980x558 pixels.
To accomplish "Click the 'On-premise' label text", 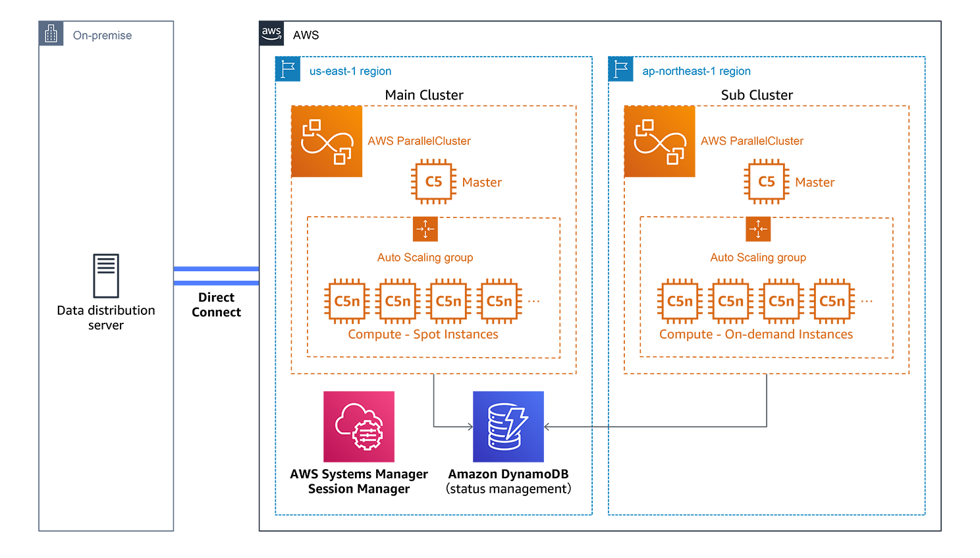I will pyautogui.click(x=102, y=36).
